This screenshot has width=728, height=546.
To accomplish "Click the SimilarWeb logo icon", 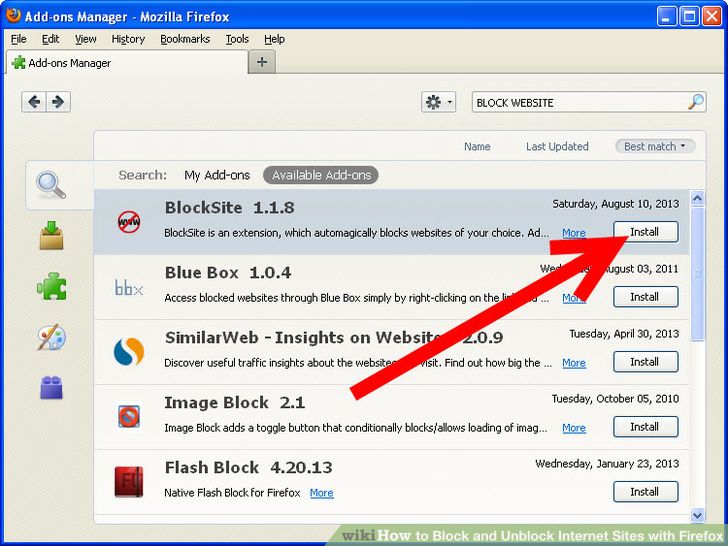I will [129, 351].
